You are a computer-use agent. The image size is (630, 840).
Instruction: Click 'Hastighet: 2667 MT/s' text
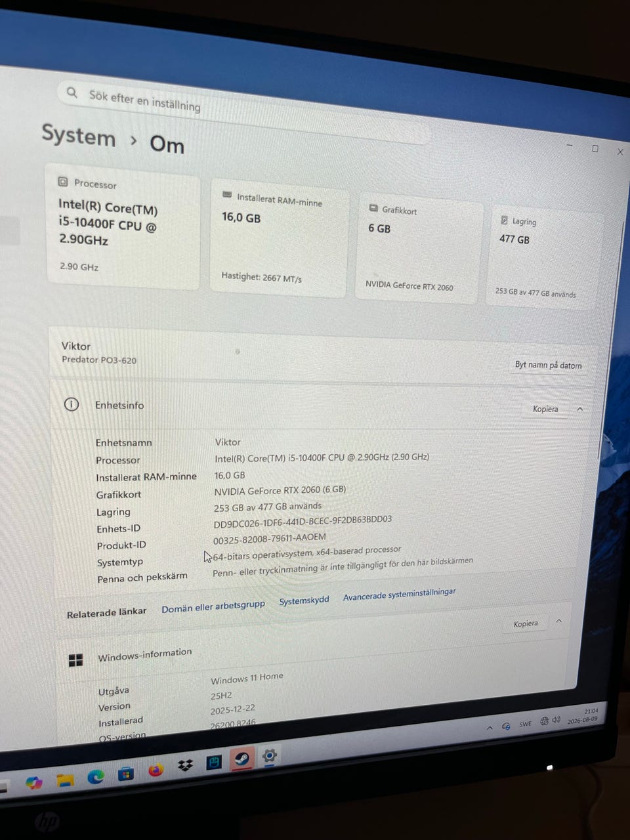(x=261, y=277)
